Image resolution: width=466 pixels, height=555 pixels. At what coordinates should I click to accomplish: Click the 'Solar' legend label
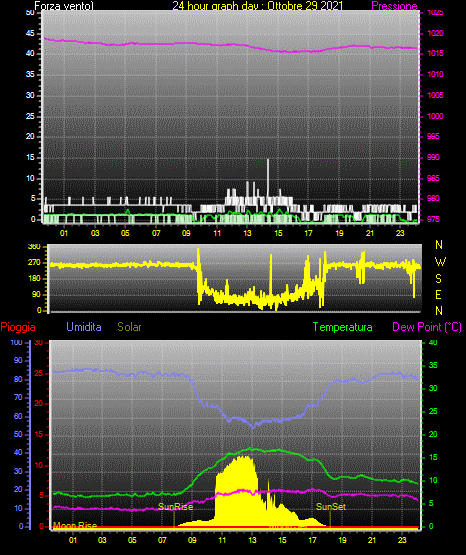pos(129,326)
